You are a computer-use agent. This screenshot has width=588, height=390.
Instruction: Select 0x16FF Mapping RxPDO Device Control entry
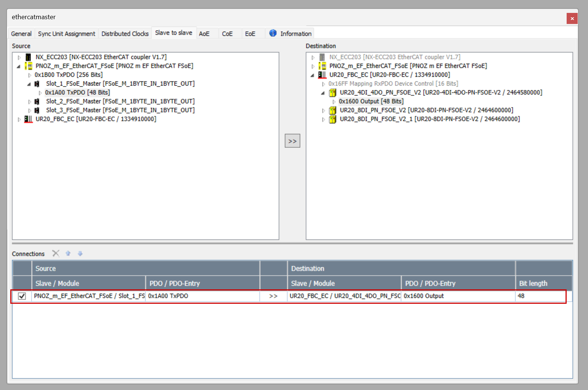(x=393, y=84)
